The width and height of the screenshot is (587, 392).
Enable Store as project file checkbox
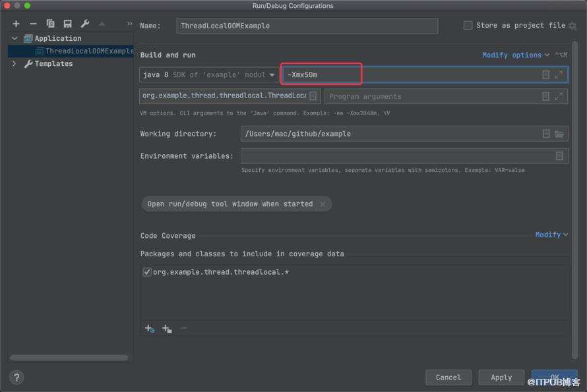468,26
